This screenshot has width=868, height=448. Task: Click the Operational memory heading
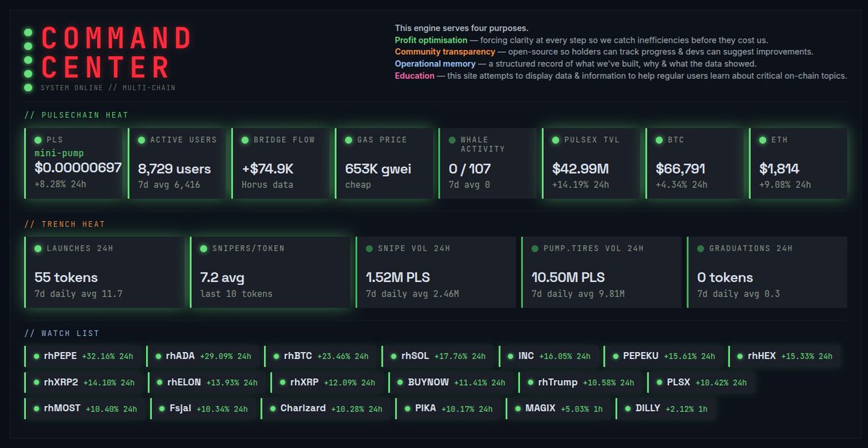click(x=435, y=64)
